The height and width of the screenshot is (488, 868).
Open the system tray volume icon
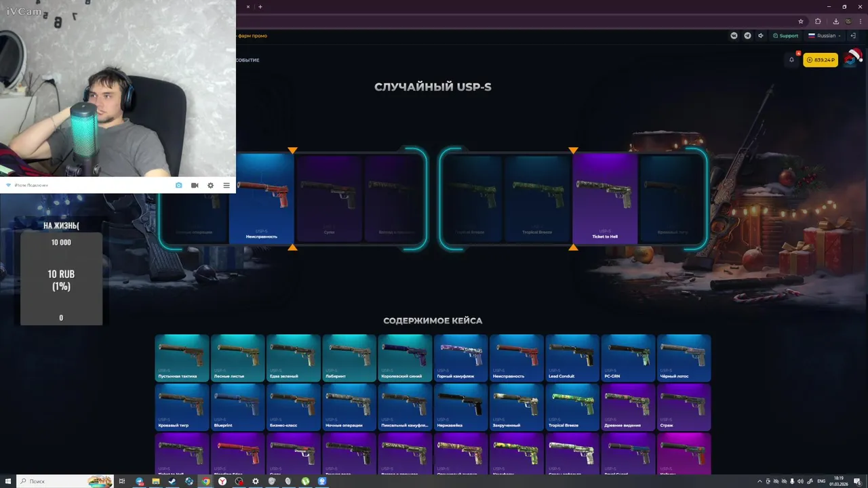800,481
